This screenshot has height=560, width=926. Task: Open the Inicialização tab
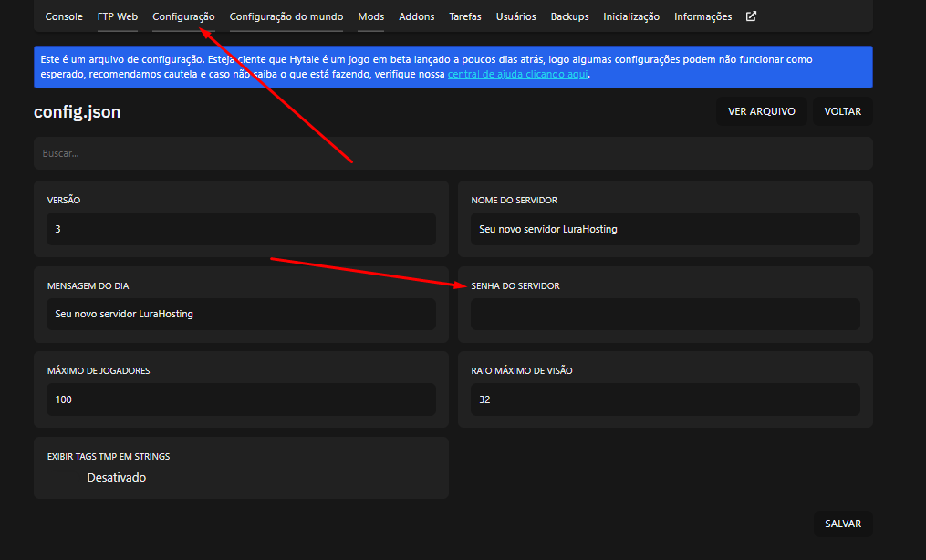(x=631, y=16)
